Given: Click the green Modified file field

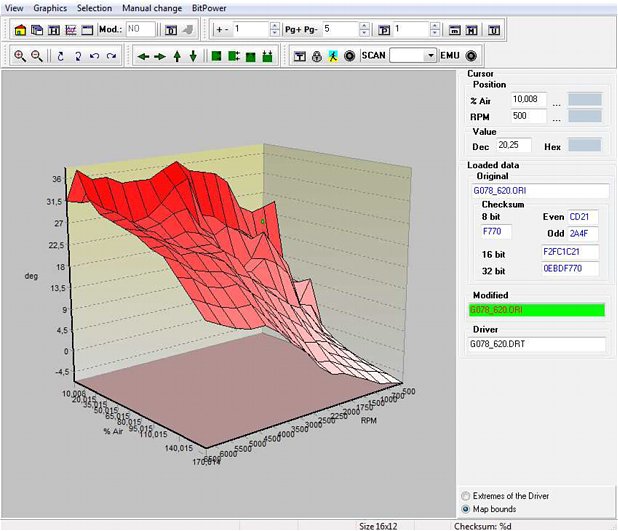Looking at the screenshot, I should click(539, 310).
